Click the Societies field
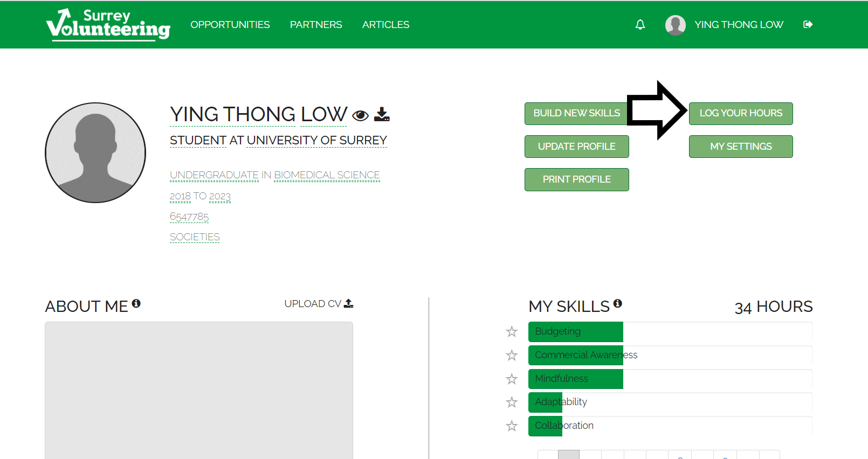Viewport: 868px width, 459px height. [x=195, y=237]
